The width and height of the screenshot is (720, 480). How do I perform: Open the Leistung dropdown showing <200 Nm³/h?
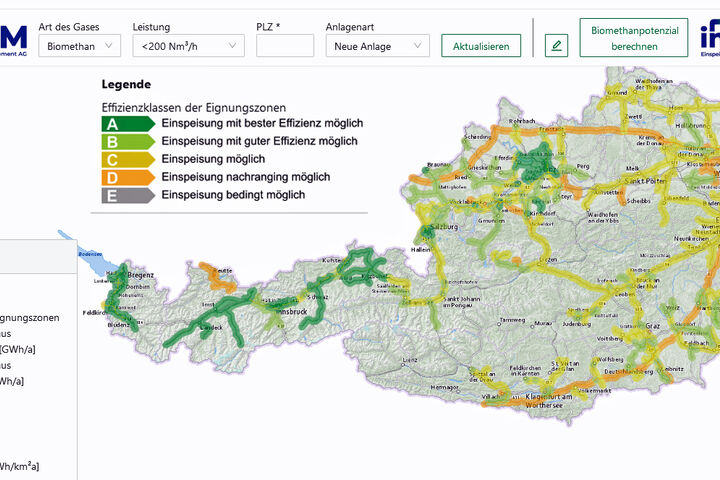[x=188, y=46]
